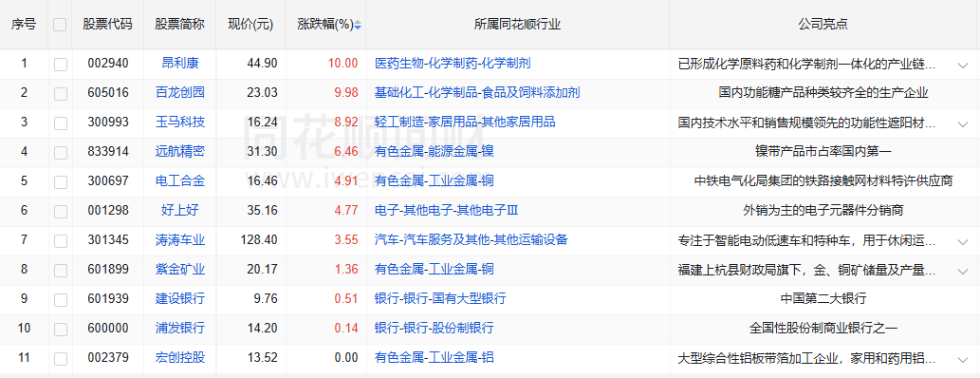The width and height of the screenshot is (980, 378).
Task: Sort by 现价(元) column header
Action: [250, 25]
